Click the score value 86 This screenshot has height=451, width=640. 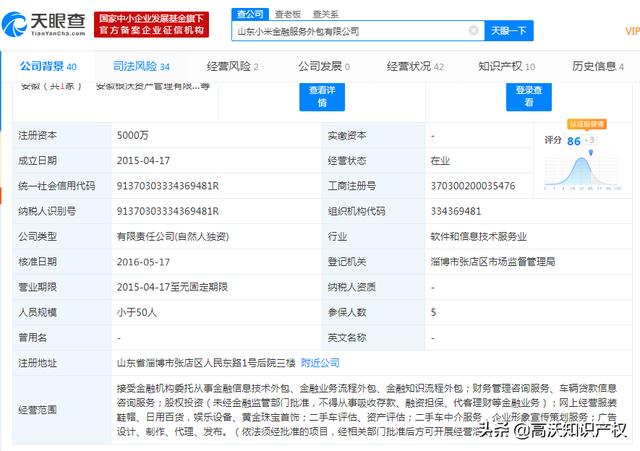click(573, 141)
